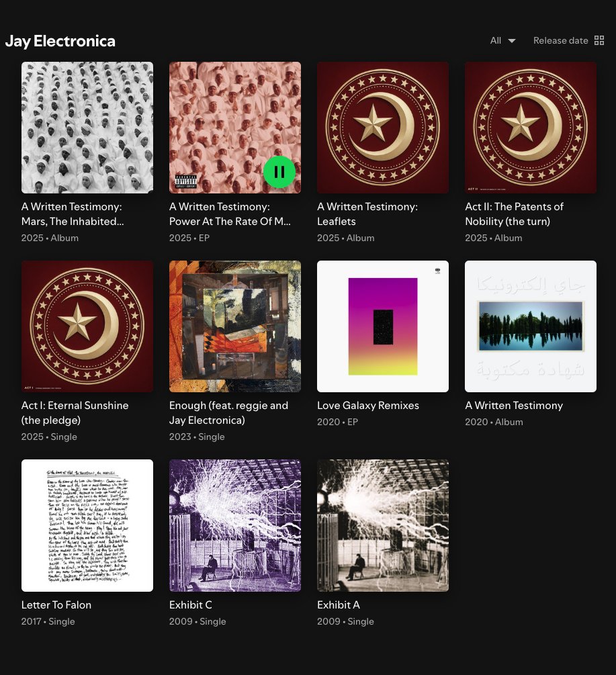Pause playback on Power At The Rate cover
The width and height of the screenshot is (616, 675).
point(279,172)
